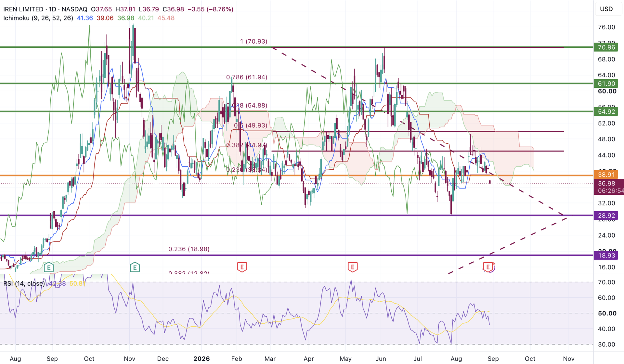Viewport: 624px width, 364px height.
Task: Click the Dec label on the time axis
Action: coord(163,358)
